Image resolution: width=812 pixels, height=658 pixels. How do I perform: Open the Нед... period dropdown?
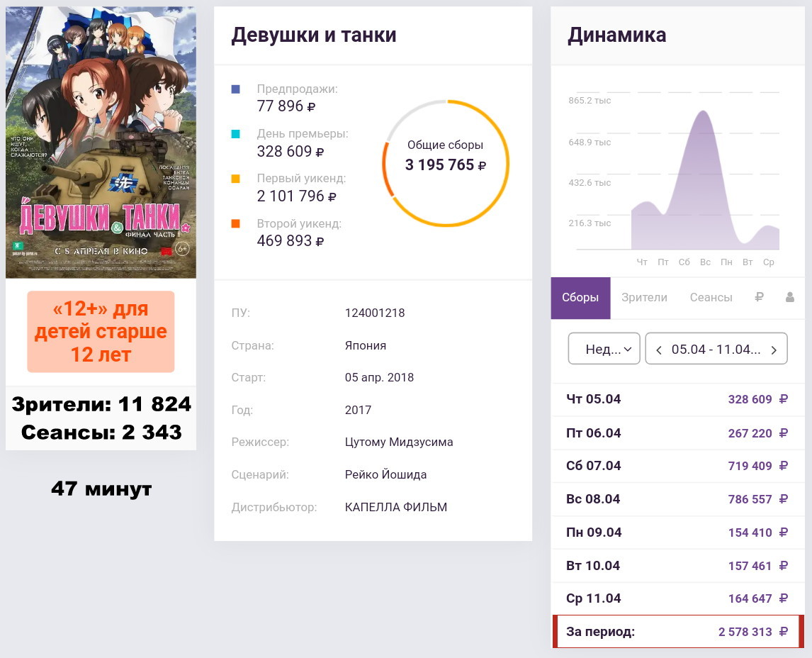pos(604,350)
